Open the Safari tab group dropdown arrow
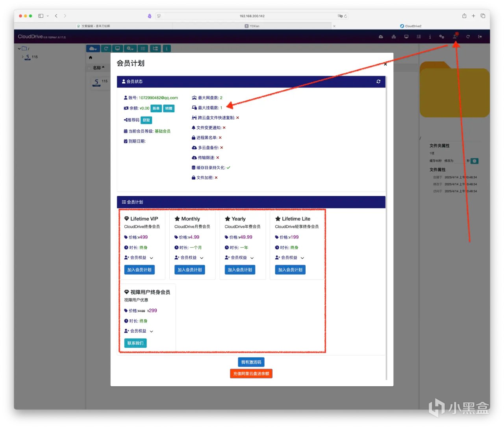The height and width of the screenshot is (428, 504). (x=48, y=16)
